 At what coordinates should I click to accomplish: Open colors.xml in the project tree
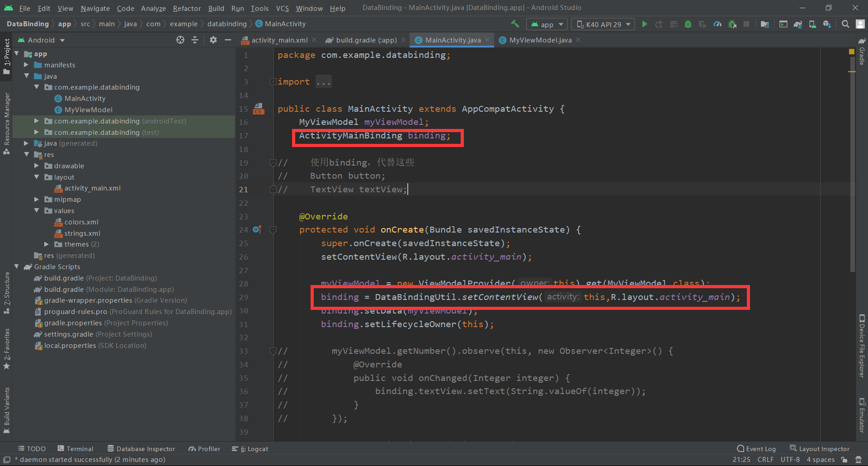click(81, 222)
